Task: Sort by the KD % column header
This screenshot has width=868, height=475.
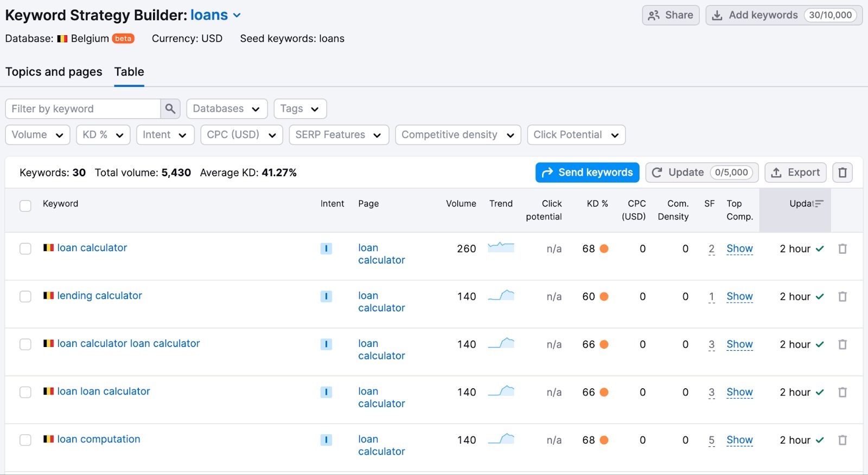Action: point(597,203)
